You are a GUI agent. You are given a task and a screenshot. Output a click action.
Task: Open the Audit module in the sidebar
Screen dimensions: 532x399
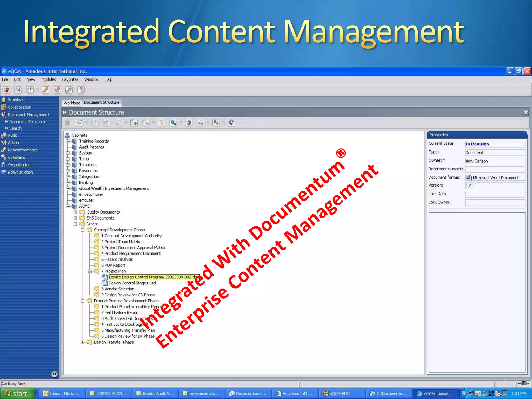[x=12, y=135]
